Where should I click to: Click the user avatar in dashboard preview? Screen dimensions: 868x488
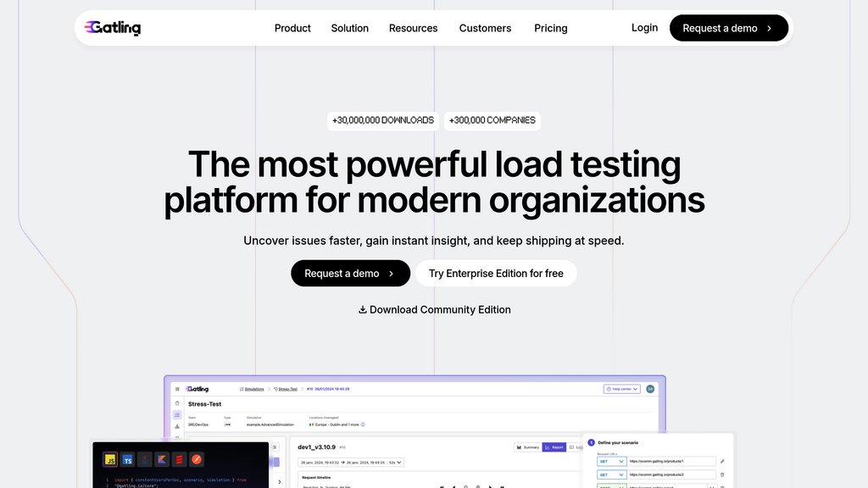pyautogui.click(x=650, y=389)
